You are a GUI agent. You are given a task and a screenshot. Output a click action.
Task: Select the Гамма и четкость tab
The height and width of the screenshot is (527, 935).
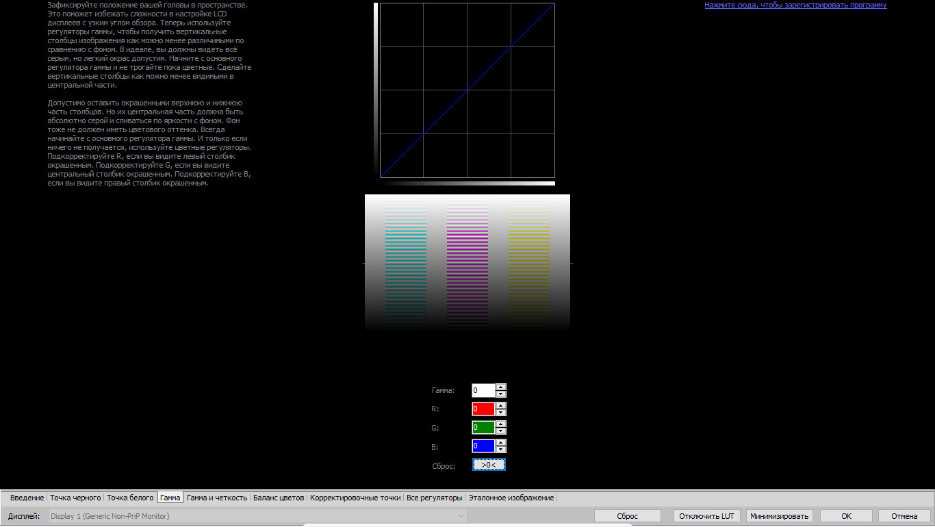216,497
